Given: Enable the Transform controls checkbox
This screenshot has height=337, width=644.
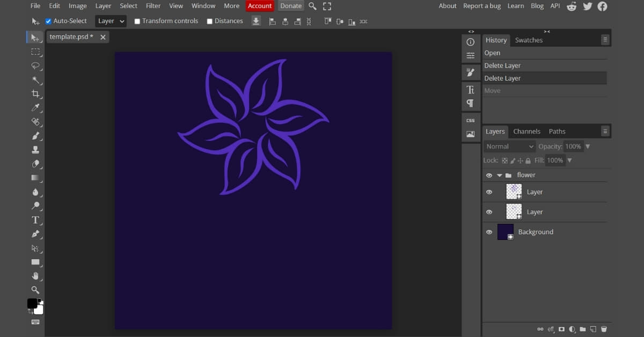Looking at the screenshot, I should click(x=137, y=21).
